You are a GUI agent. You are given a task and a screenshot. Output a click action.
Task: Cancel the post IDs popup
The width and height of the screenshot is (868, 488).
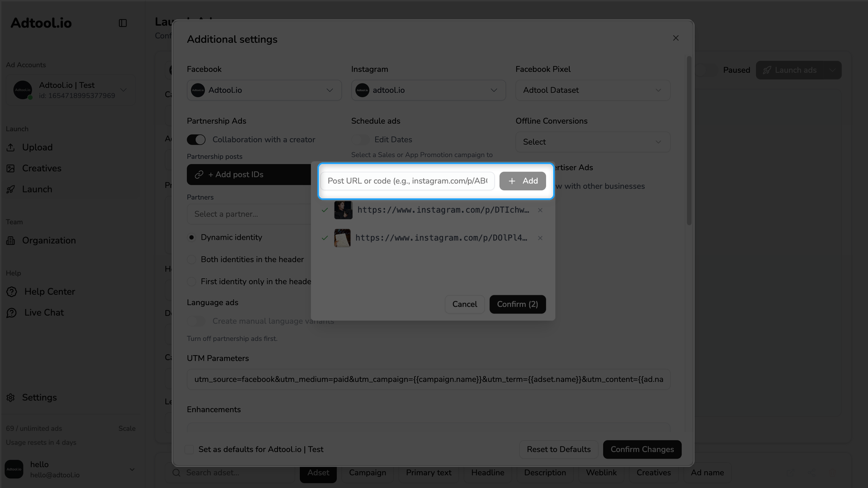(x=465, y=304)
